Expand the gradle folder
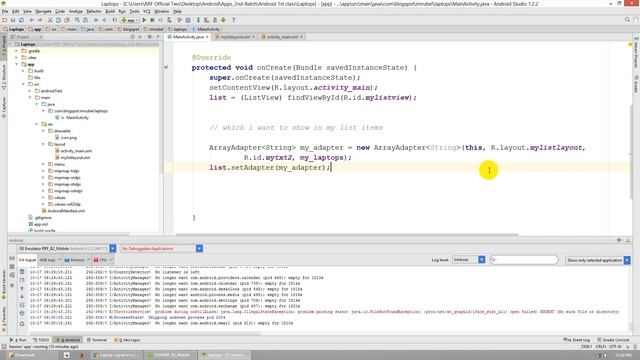640x360 pixels. (x=17, y=51)
